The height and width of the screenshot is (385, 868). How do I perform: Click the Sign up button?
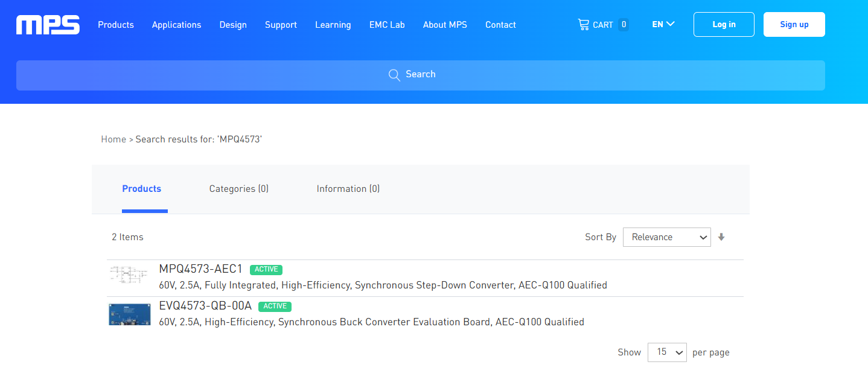tap(794, 25)
